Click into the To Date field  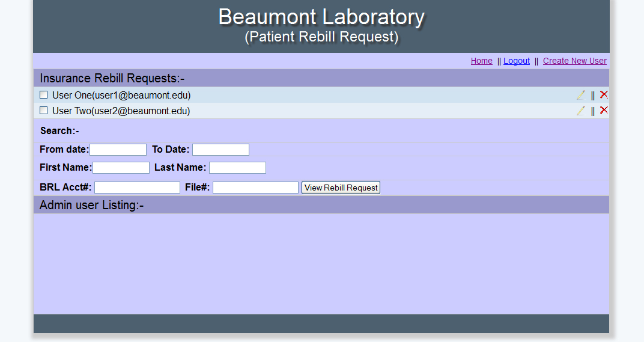click(220, 150)
